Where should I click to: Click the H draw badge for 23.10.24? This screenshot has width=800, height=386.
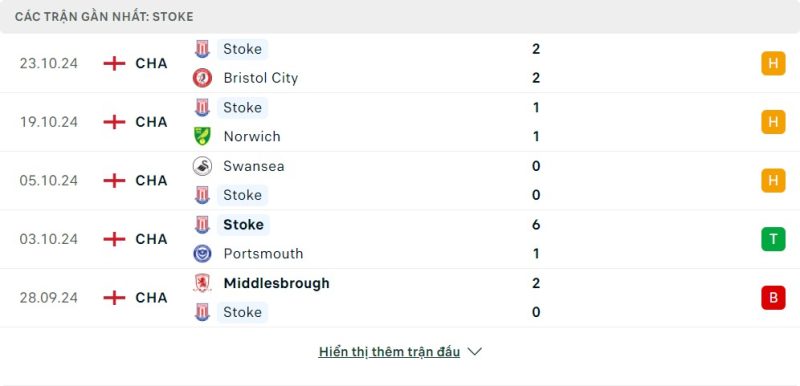pos(773,63)
